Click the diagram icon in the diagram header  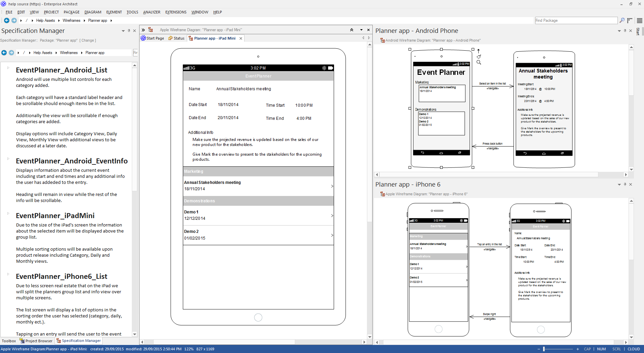point(151,30)
